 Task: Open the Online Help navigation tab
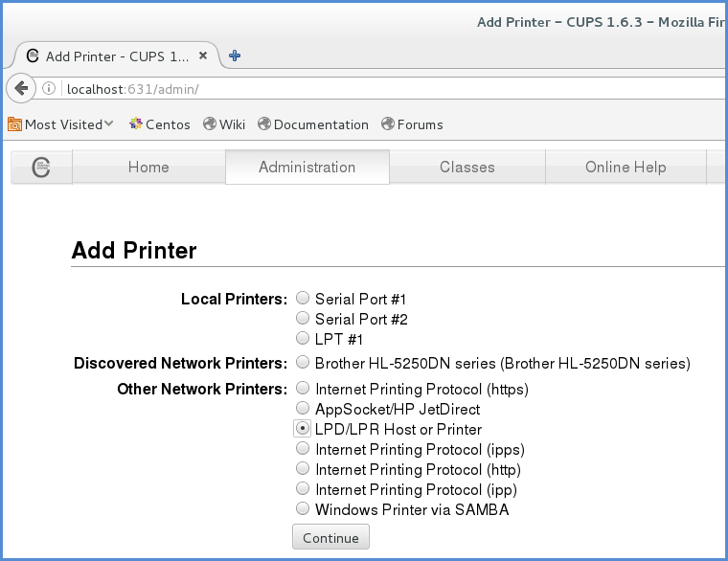[626, 167]
